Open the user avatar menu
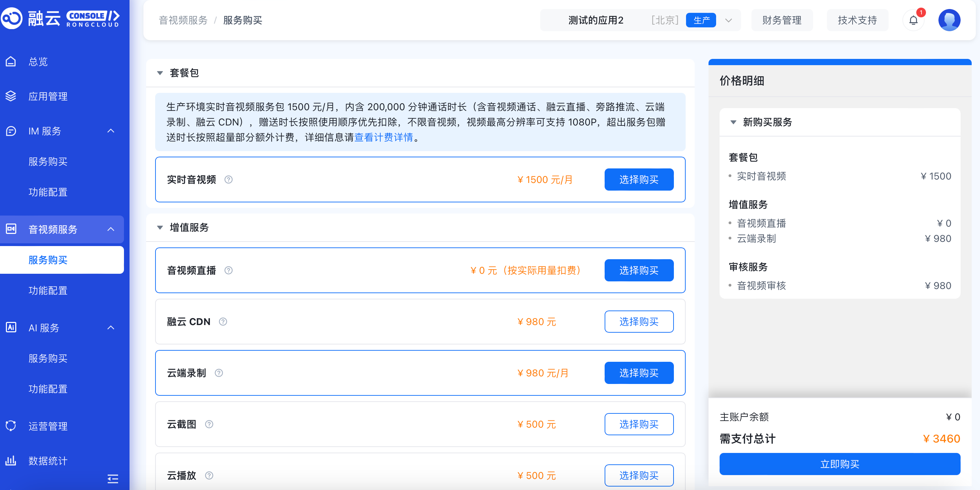This screenshot has width=980, height=490. coord(949,20)
